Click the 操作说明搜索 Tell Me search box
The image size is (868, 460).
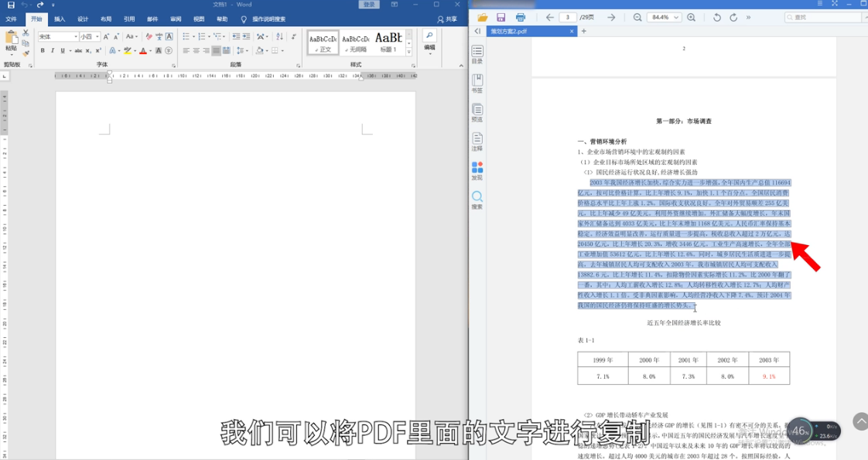pyautogui.click(x=264, y=19)
